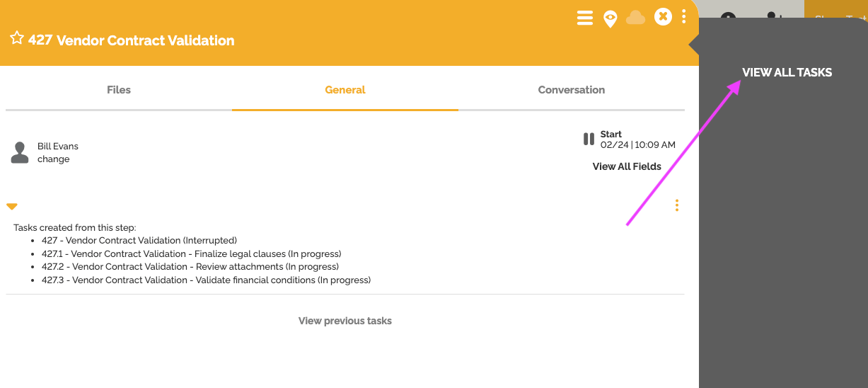
Task: Click the change link under Bill Evans
Action: (x=54, y=159)
